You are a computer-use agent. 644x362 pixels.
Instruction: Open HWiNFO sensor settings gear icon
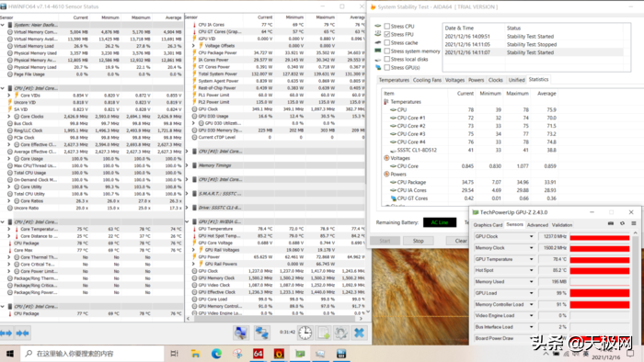coord(341,333)
